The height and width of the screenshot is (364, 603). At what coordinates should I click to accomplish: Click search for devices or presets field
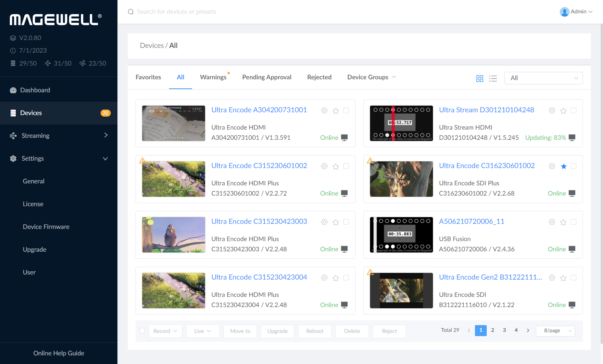click(176, 12)
